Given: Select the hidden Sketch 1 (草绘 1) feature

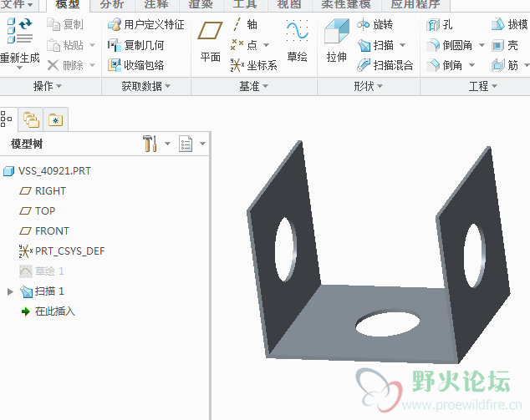Looking at the screenshot, I should point(41,271).
